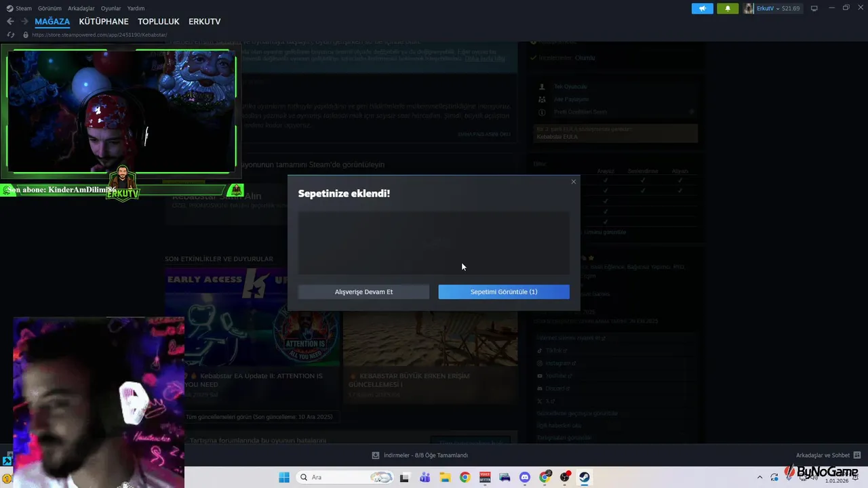Click the store URL address field

click(100, 35)
